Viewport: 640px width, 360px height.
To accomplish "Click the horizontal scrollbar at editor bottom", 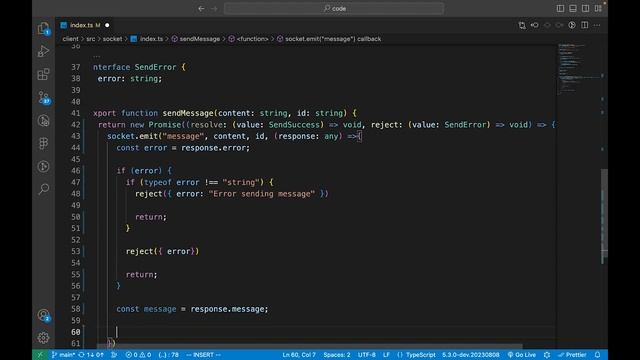I will pyautogui.click(x=310, y=346).
